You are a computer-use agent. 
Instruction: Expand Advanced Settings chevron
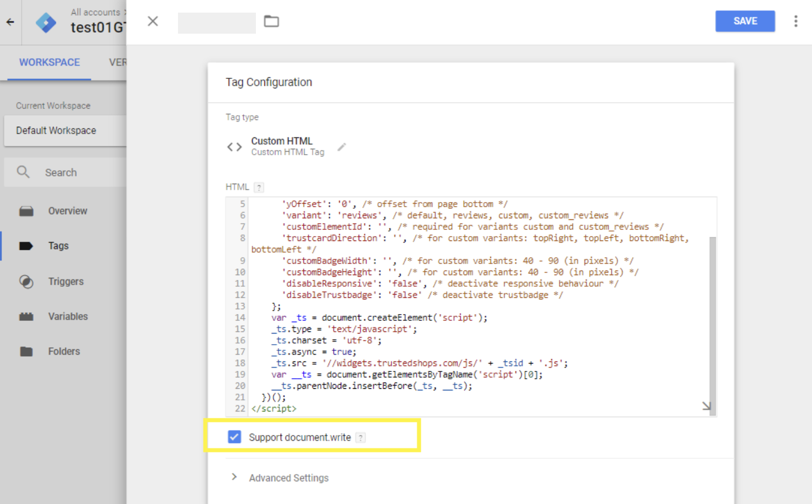click(234, 477)
